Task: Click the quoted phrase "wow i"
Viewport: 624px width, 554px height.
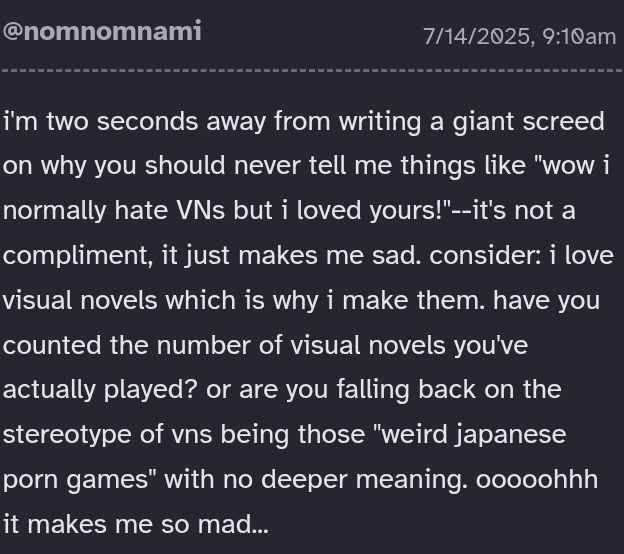Action: 575,167
